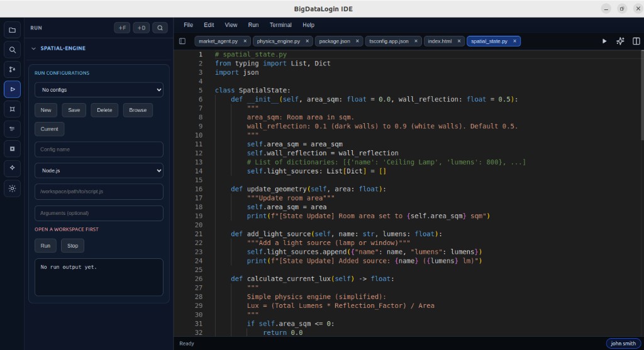Switch to the package.json tab

[335, 41]
